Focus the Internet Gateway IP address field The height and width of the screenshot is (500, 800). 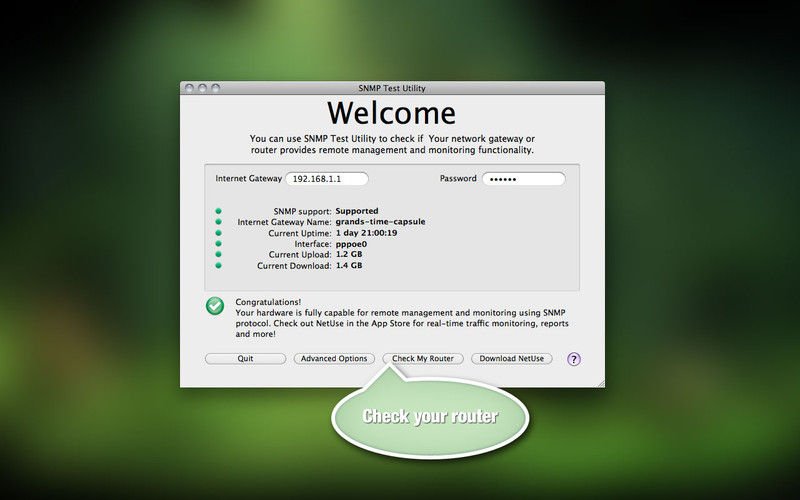coord(327,179)
